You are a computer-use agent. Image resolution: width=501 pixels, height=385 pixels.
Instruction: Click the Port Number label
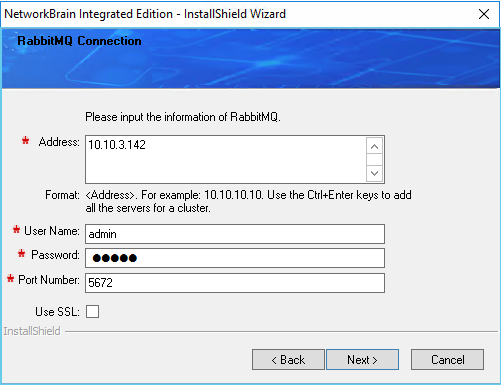(49, 280)
